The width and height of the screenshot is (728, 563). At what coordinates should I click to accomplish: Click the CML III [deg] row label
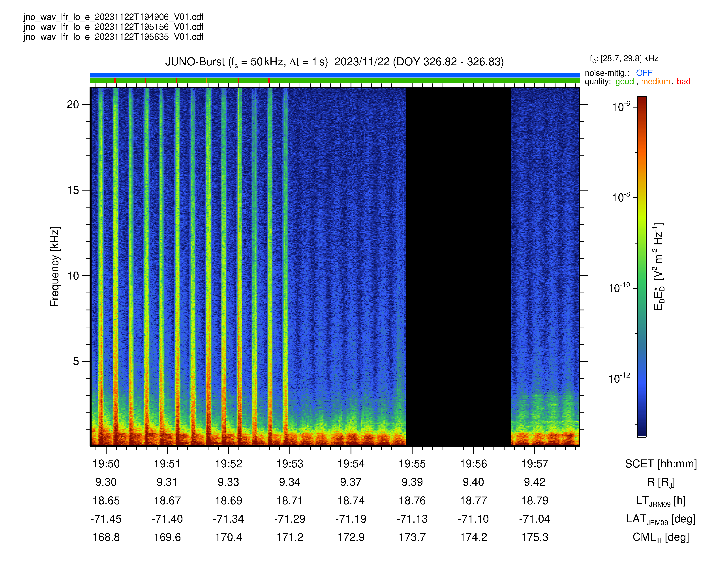pyautogui.click(x=661, y=538)
